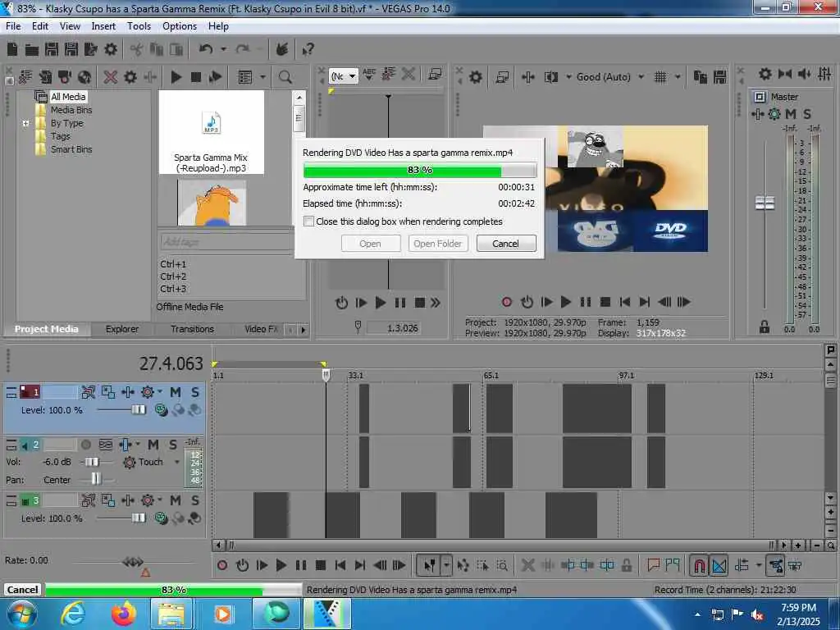This screenshot has height=630, width=840.
Task: Solo the Master bus
Action: [x=807, y=114]
